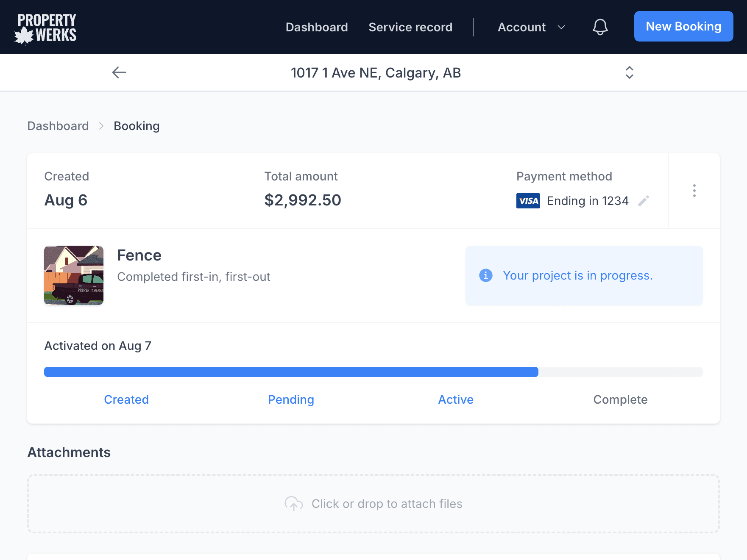Select the Pending progress stage
This screenshot has height=560, width=747.
(x=291, y=399)
